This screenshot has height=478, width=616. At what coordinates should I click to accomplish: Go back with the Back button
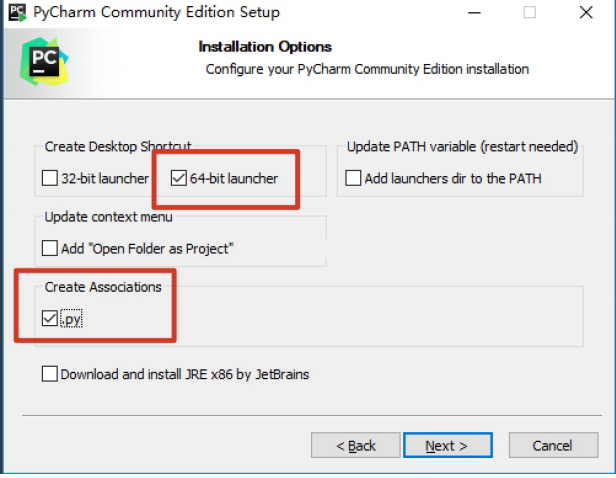point(356,445)
